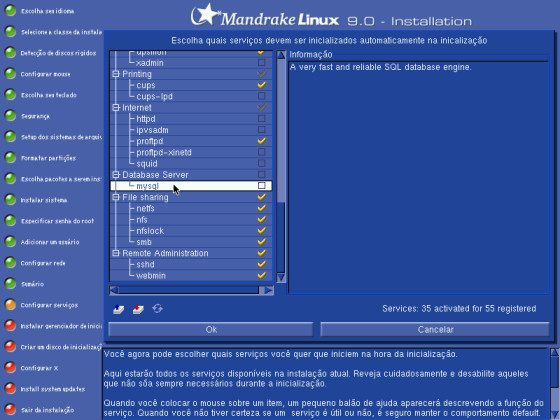The height and width of the screenshot is (420, 560).
Task: Click the red-arrow floppy disk icon
Action: click(138, 309)
